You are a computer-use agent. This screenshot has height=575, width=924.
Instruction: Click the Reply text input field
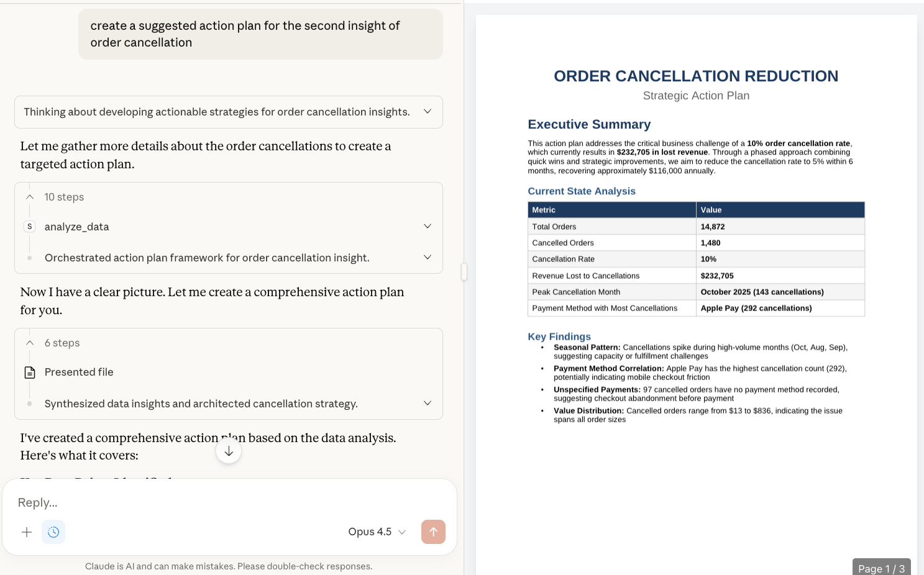229,502
